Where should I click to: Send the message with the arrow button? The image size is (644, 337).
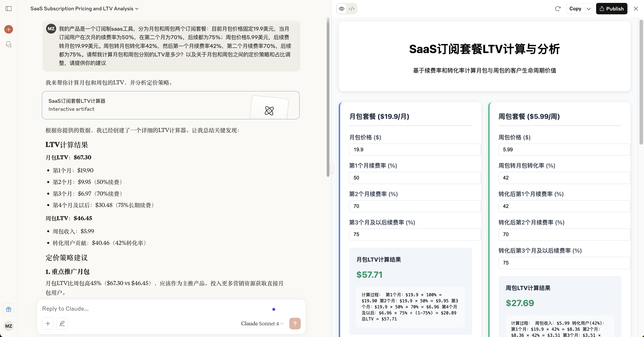295,324
